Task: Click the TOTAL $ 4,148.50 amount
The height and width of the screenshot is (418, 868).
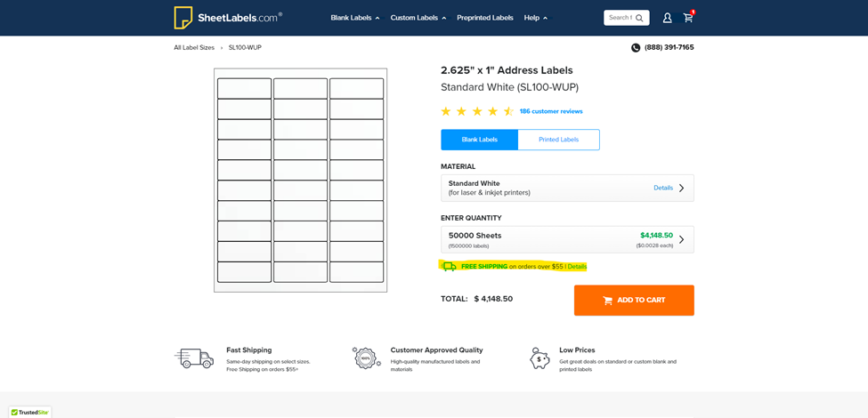Action: [x=493, y=299]
